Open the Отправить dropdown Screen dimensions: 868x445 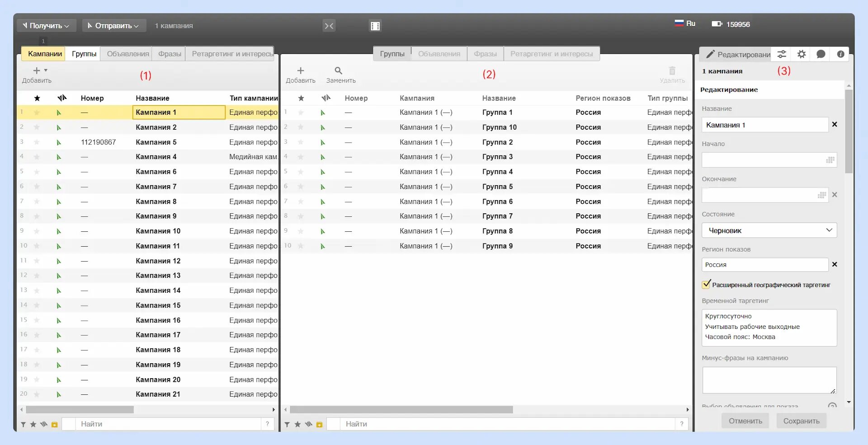[114, 26]
